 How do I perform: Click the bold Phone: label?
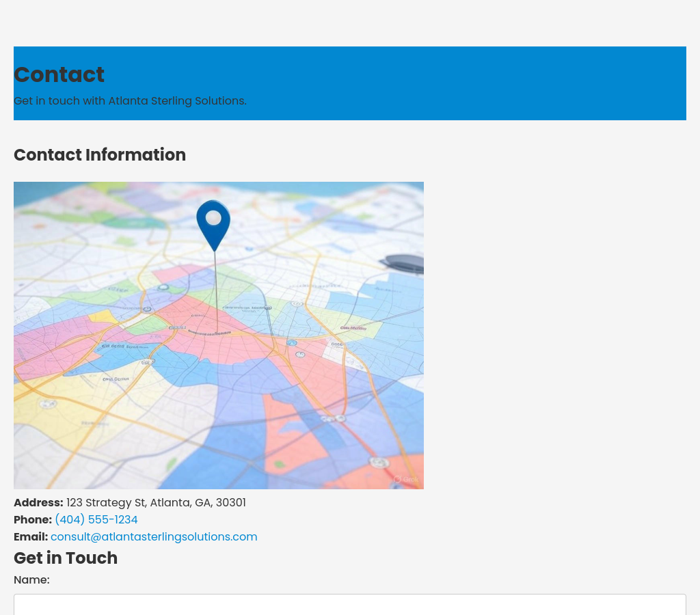pyautogui.click(x=33, y=520)
